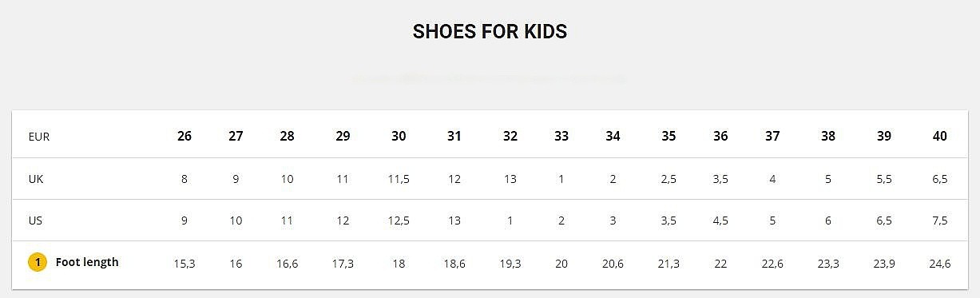Click the yellow number 1 info icon
Screen dimensions: 980x298
click(38, 262)
